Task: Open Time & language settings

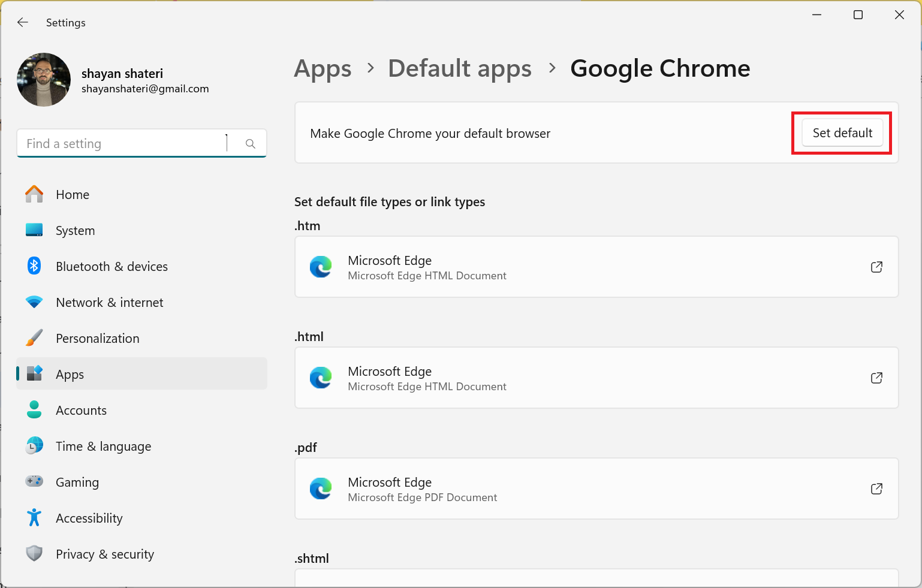Action: [x=141, y=446]
